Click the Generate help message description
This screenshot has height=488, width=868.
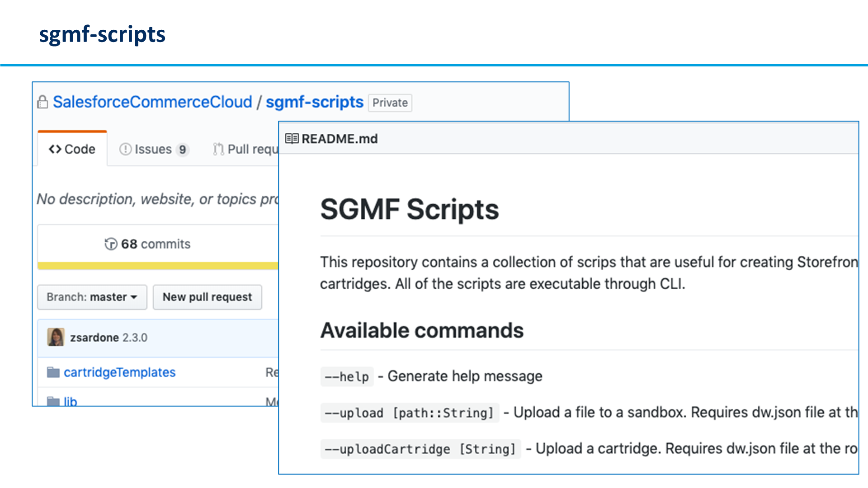[465, 376]
